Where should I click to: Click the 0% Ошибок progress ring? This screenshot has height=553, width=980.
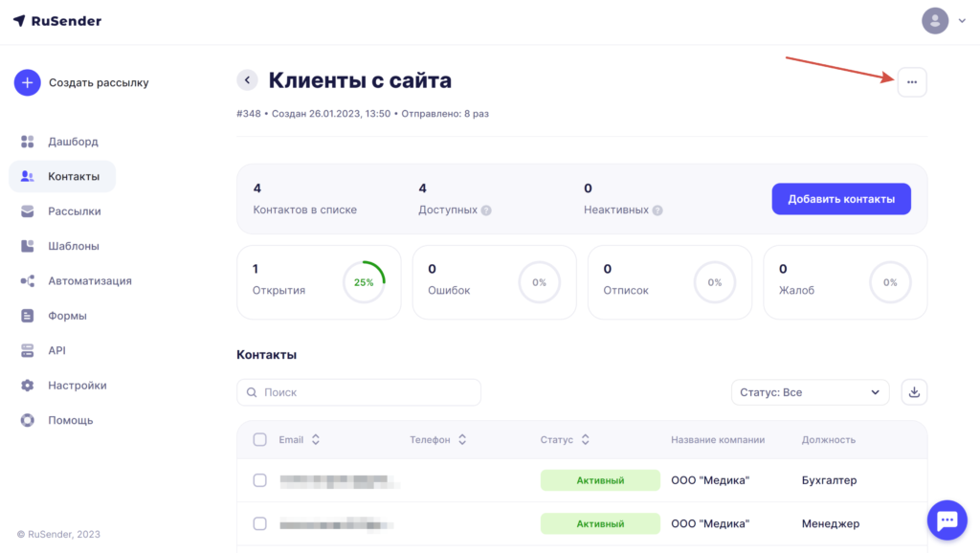coord(540,282)
